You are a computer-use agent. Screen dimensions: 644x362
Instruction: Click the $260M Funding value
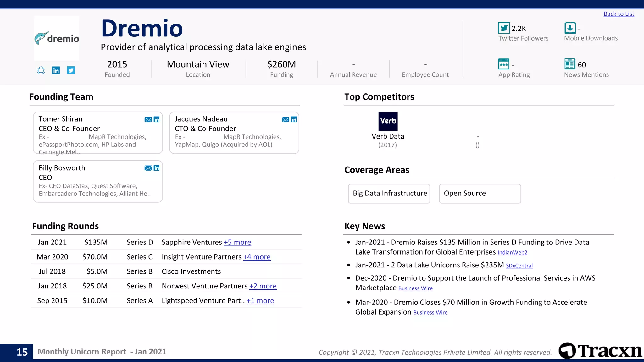281,64
